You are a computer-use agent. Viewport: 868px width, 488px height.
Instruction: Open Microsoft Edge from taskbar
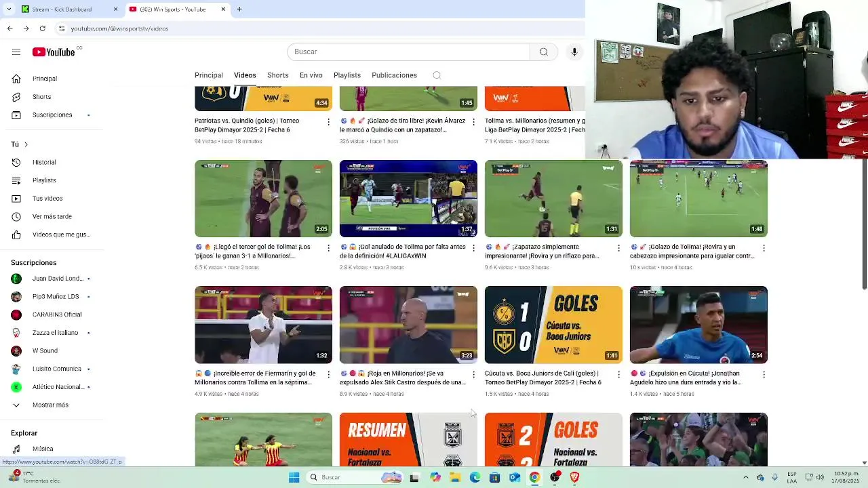[x=475, y=478]
